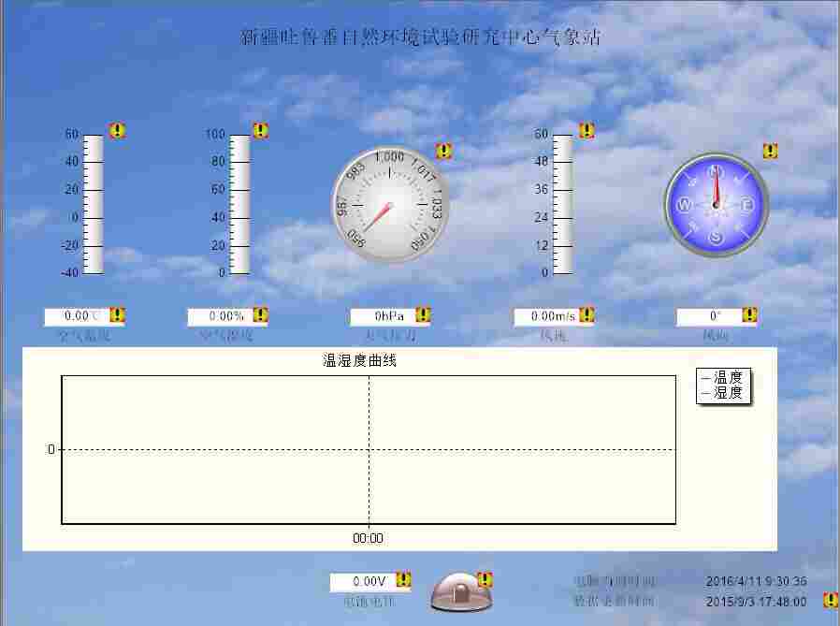Select the 0.00V battery voltage field
Image resolution: width=840 pixels, height=626 pixels.
(x=369, y=582)
